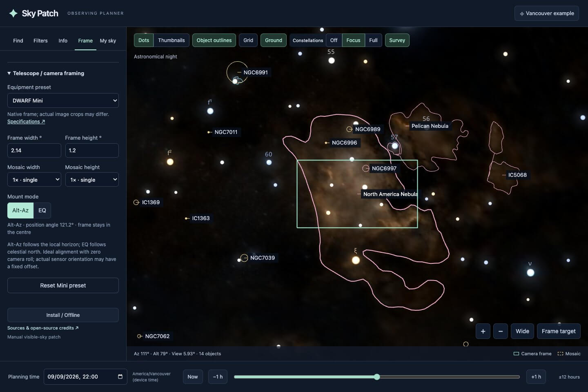Click the Install / Offline button
The height and width of the screenshot is (392, 588).
click(x=63, y=315)
